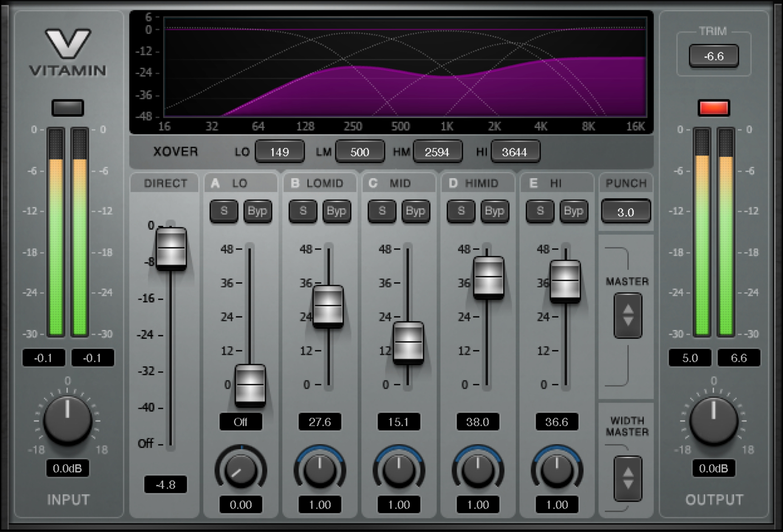Click the Trim button showing -6.6
Image resolution: width=783 pixels, height=532 pixels.
(x=713, y=56)
